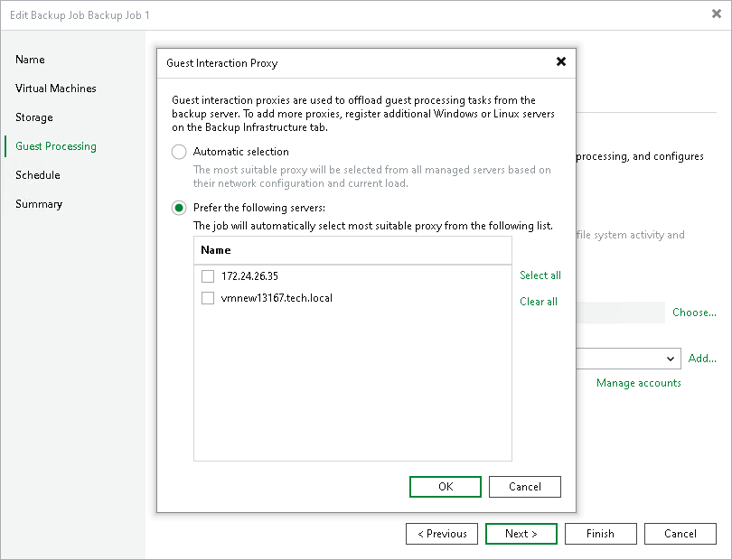Check the 172.24.26.35 proxy server
Viewport: 732px width, 560px height.
208,275
